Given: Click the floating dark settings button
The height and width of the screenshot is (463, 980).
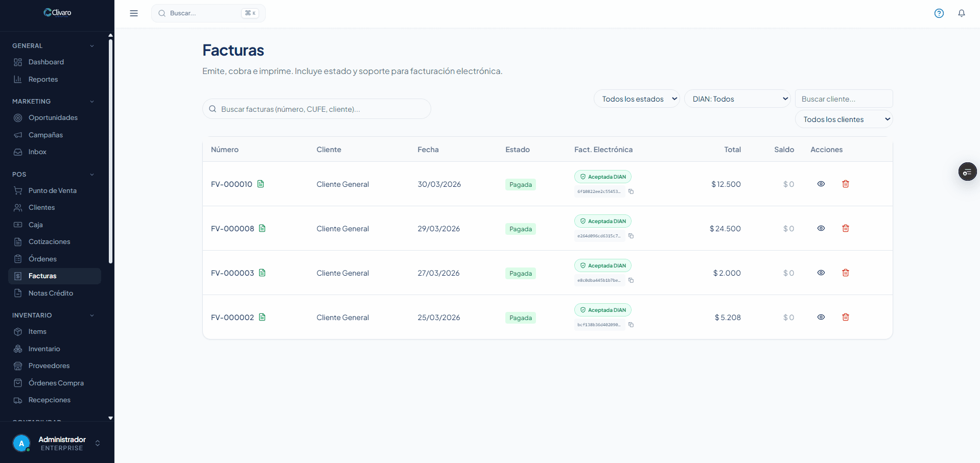Looking at the screenshot, I should coord(967,172).
